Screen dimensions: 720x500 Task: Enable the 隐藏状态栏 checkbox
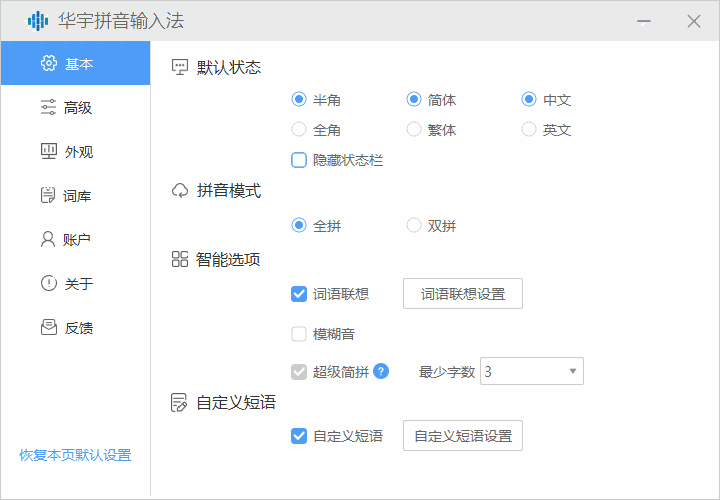[299, 160]
